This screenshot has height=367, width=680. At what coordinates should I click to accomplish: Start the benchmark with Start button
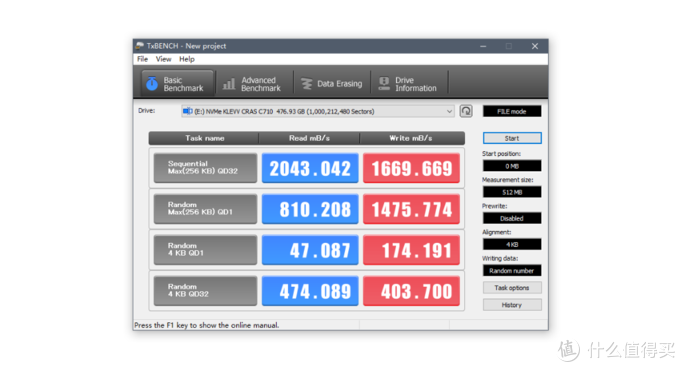tap(512, 138)
